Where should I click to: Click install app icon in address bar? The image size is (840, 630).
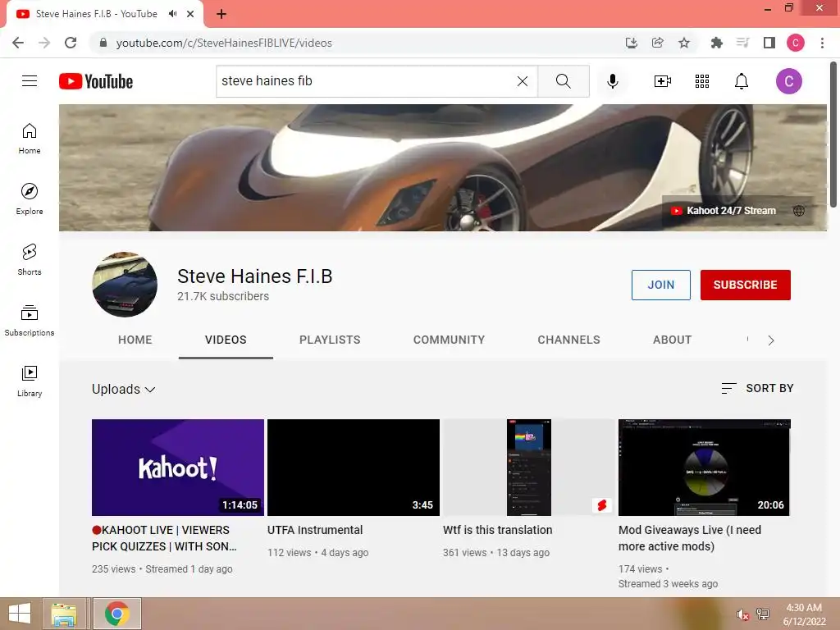click(x=632, y=43)
